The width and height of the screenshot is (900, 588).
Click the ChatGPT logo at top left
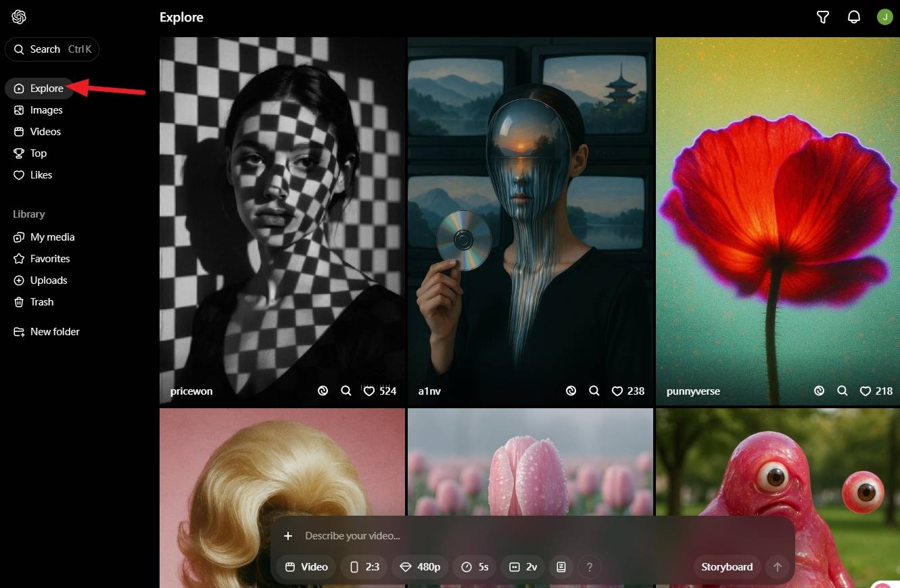(x=19, y=18)
